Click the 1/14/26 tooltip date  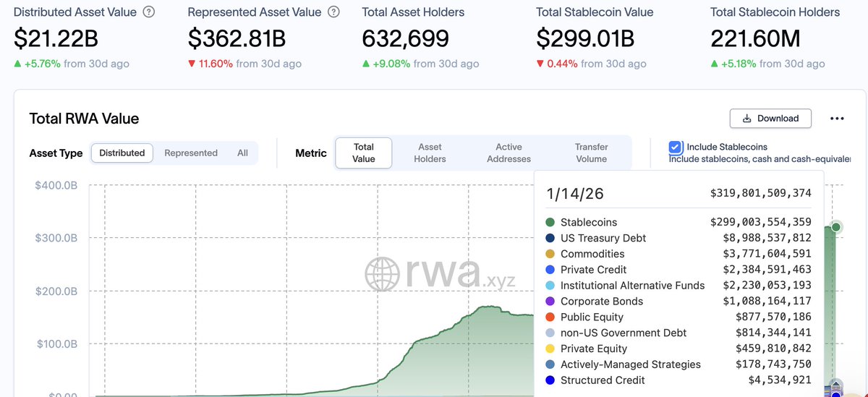[x=575, y=194]
